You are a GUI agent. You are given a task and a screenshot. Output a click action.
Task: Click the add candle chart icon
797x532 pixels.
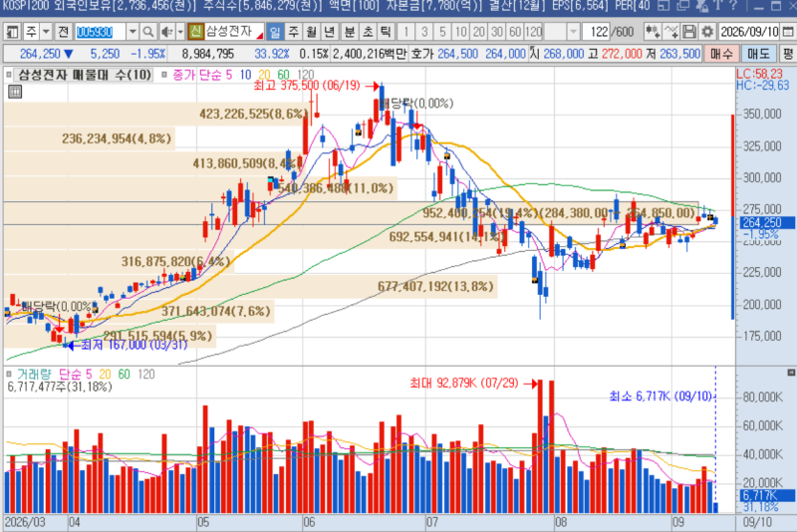(653, 32)
